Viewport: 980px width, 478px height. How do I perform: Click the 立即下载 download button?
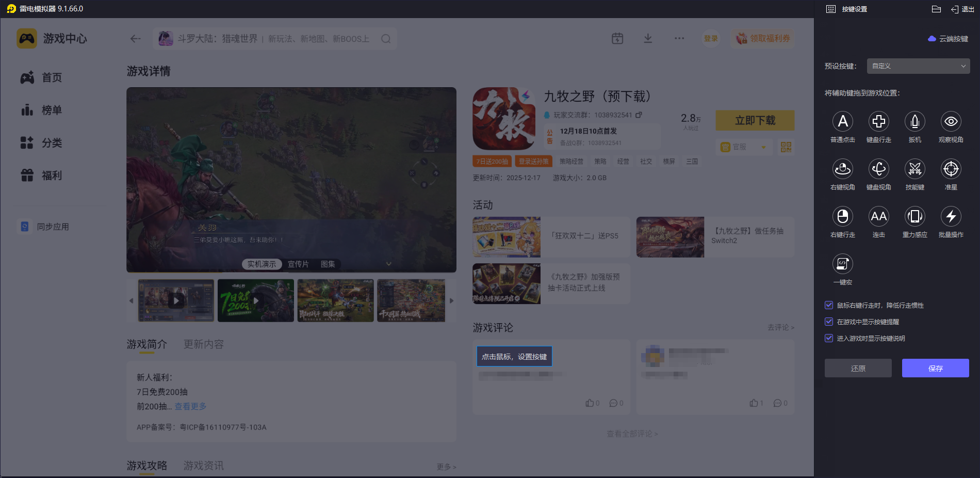tap(755, 120)
